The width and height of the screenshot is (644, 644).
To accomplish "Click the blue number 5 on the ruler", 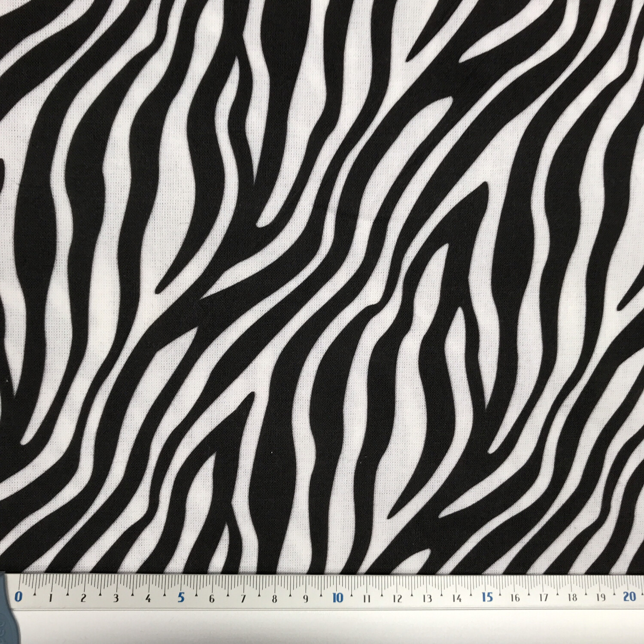I will (x=182, y=597).
